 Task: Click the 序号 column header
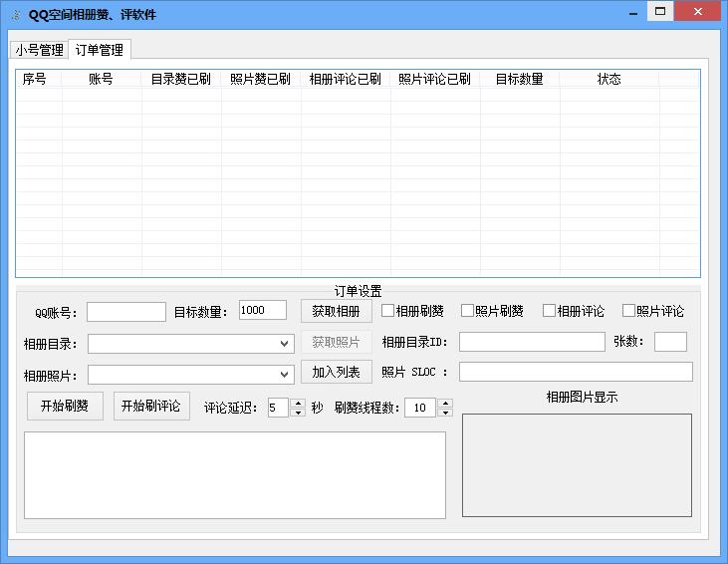tap(39, 79)
